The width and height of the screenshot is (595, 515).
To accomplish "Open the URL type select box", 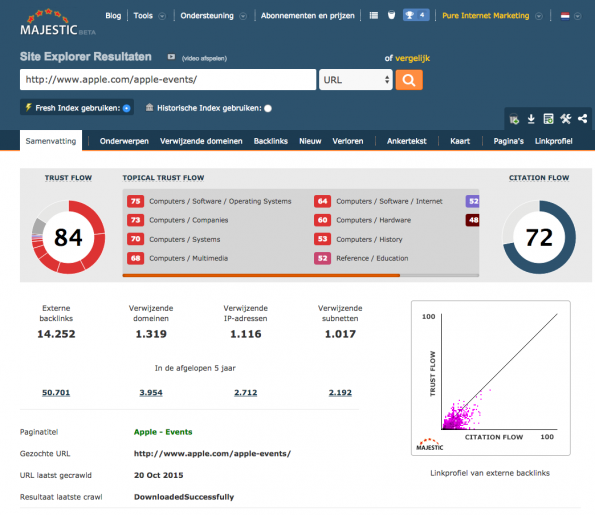I will click(x=356, y=80).
